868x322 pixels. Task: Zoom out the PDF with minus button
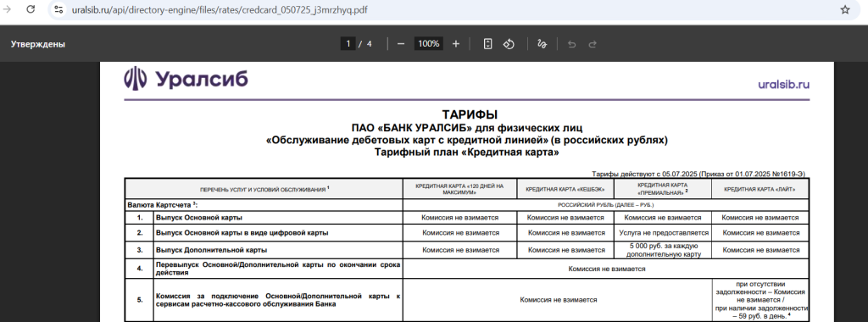click(x=401, y=44)
